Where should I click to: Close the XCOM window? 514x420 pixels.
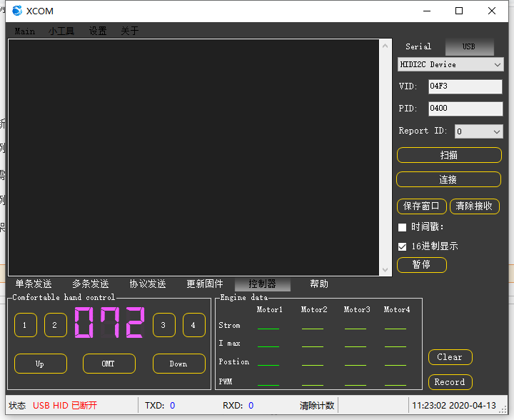[x=492, y=11]
